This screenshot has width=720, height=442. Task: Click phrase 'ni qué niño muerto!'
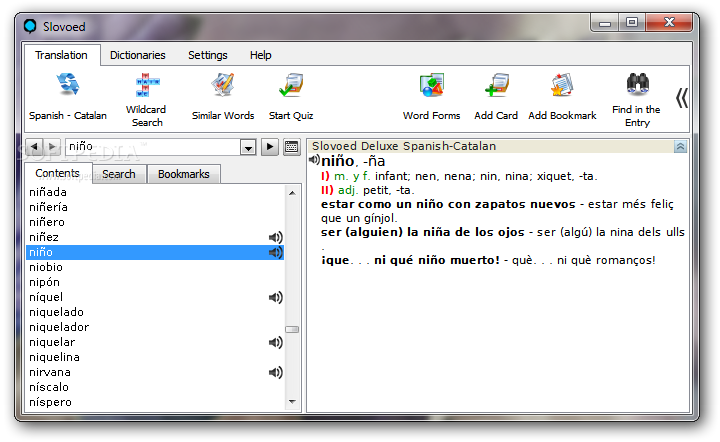click(x=437, y=260)
